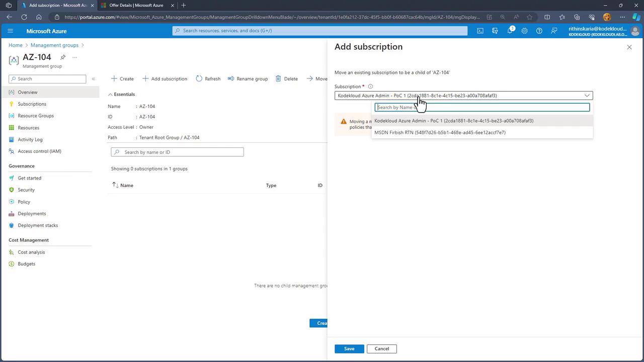Image resolution: width=644 pixels, height=362 pixels.
Task: Refresh the management group view
Action: (208, 79)
